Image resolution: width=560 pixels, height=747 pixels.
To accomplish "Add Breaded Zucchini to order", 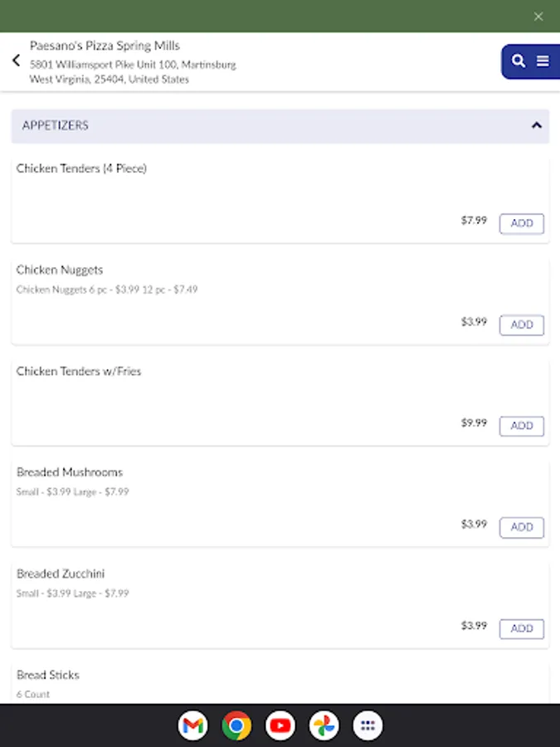I will tap(521, 628).
